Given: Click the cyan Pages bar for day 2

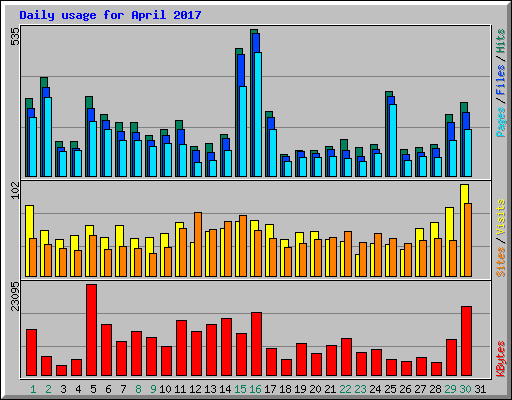Looking at the screenshot, I should (x=48, y=137).
